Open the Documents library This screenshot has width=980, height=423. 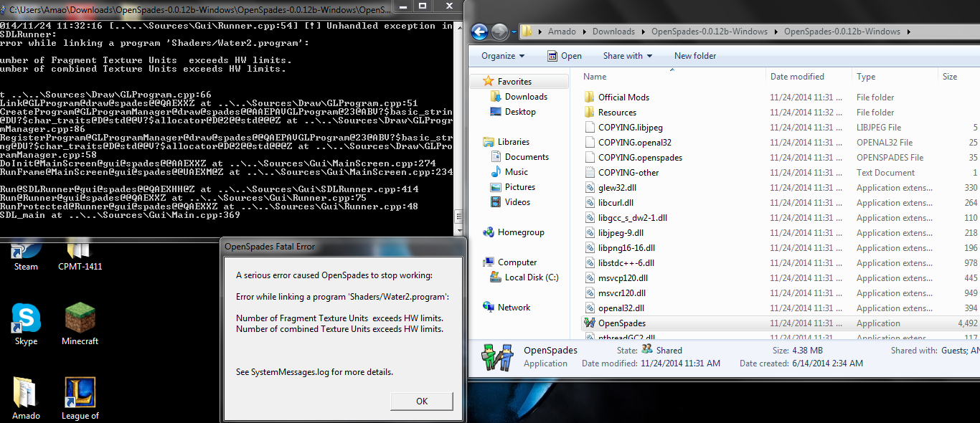pos(527,157)
